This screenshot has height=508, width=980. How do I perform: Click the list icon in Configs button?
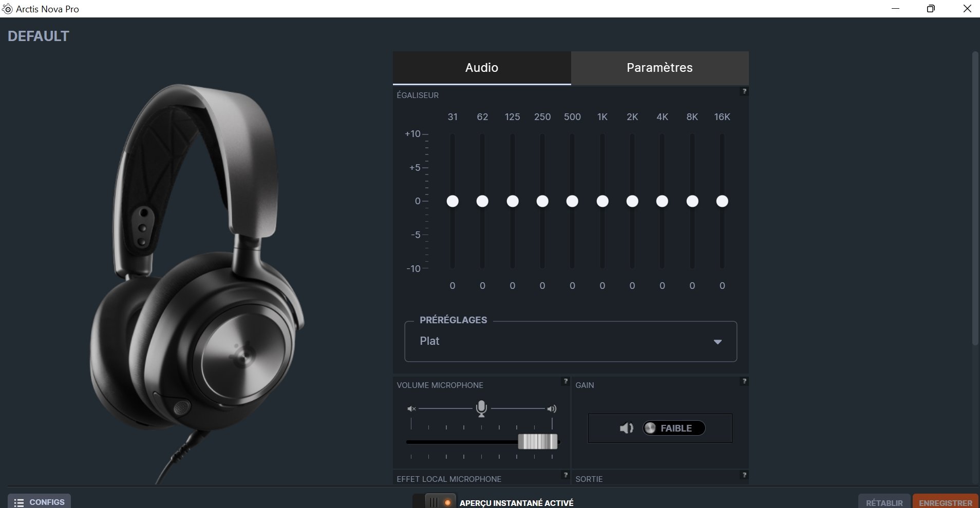coord(19,502)
